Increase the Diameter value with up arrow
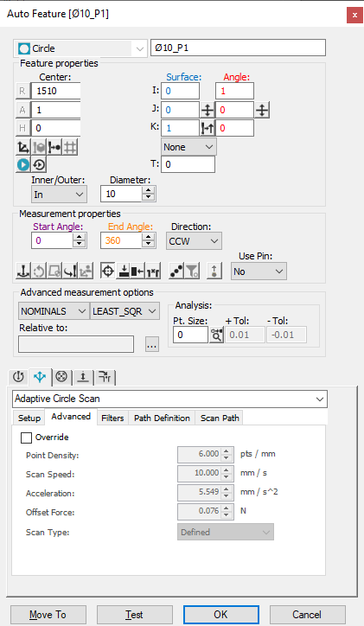 149,190
